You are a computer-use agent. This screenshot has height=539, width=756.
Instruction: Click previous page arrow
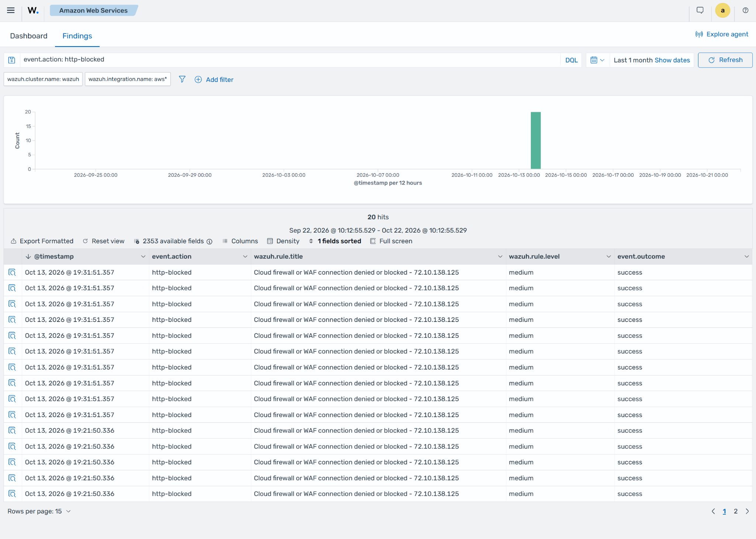(x=713, y=511)
